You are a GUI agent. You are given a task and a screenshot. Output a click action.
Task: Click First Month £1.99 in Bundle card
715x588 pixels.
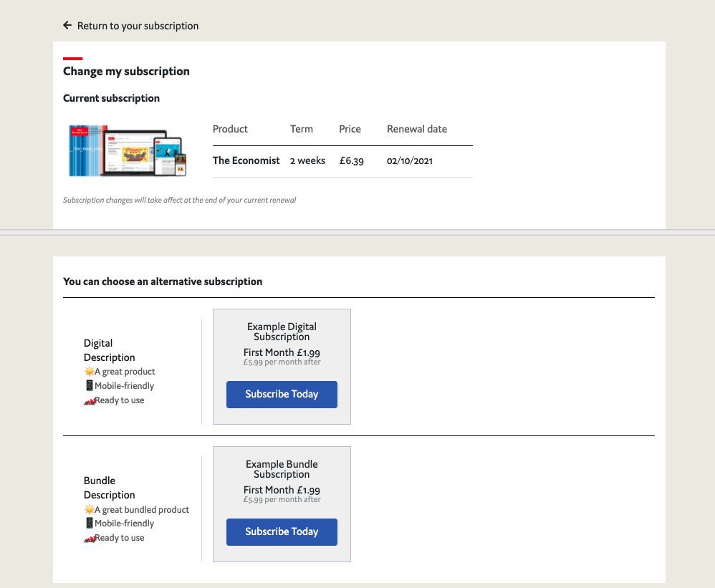[x=282, y=490]
